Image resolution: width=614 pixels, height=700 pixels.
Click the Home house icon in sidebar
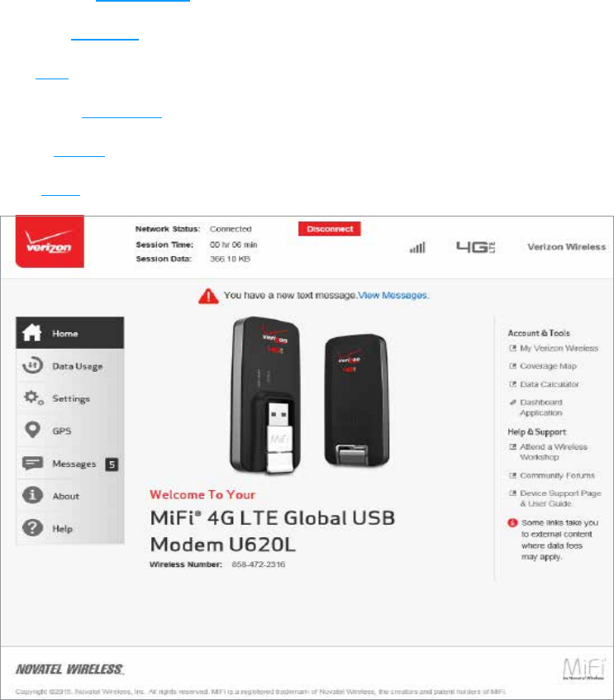pyautogui.click(x=32, y=332)
